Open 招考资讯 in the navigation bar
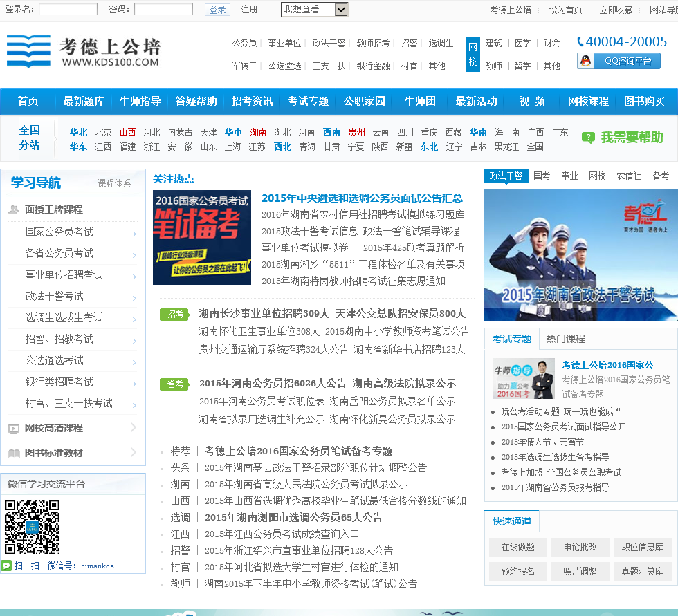 tap(252, 101)
